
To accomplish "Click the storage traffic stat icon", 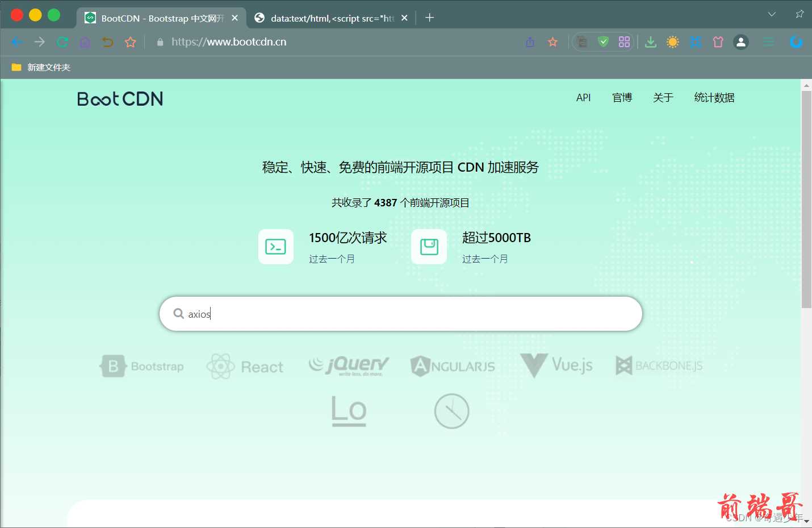I will (x=429, y=247).
